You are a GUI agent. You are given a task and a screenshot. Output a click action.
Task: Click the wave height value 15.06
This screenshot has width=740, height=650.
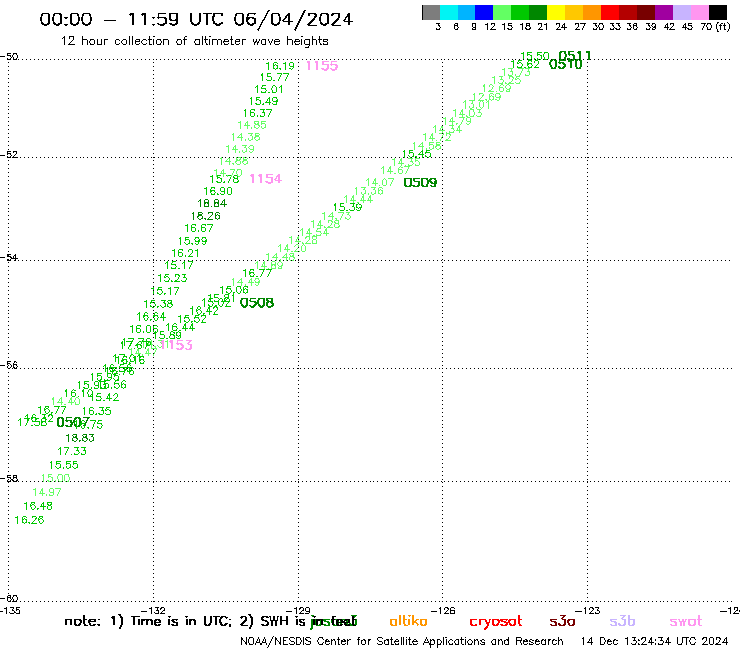[x=234, y=290]
